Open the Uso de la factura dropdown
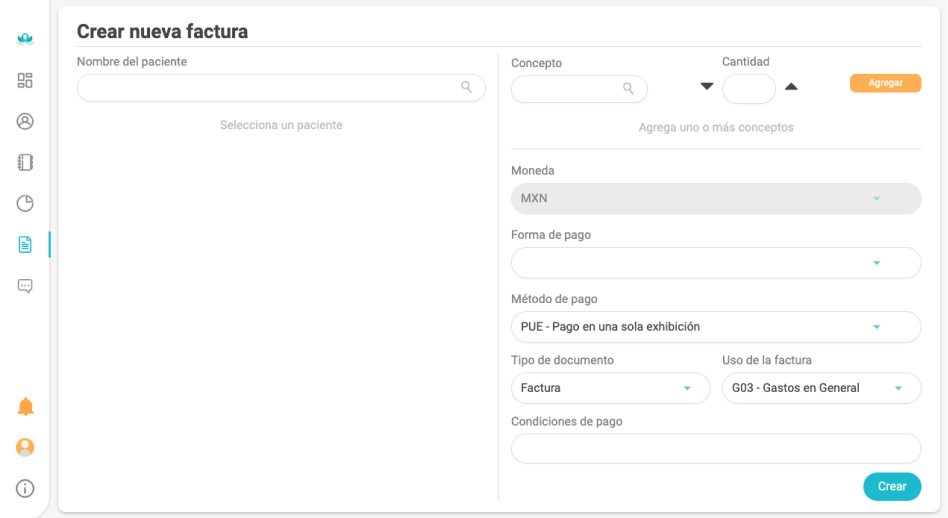 [x=822, y=388]
